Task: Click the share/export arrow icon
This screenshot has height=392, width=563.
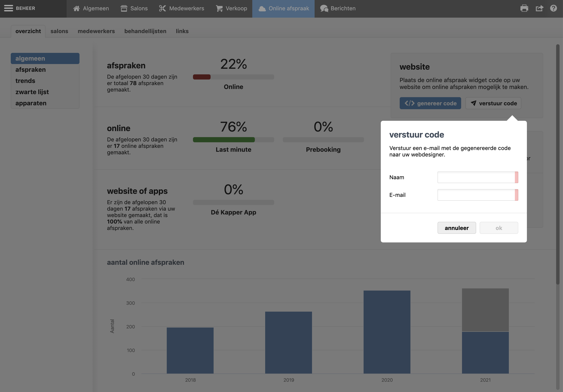Action: coord(539,8)
